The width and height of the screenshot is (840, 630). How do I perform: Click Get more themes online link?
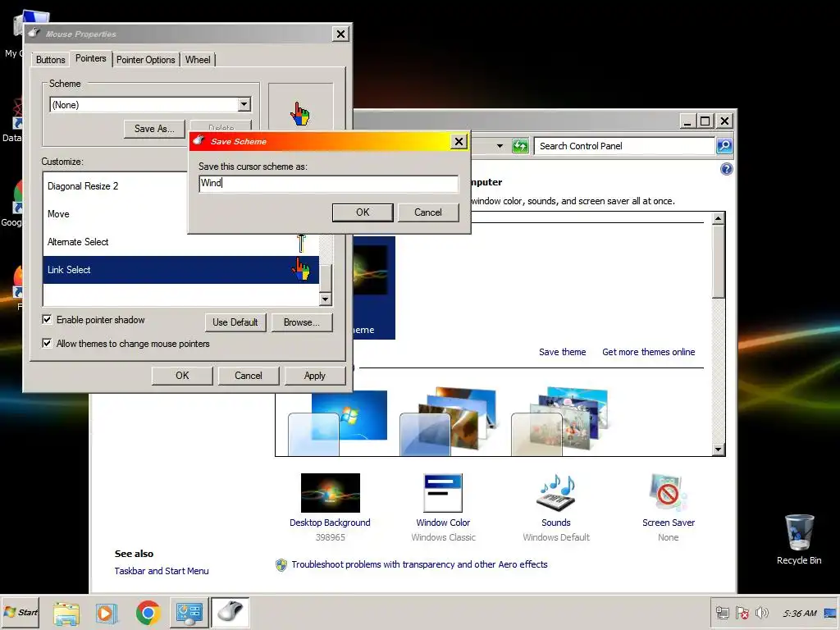point(648,352)
